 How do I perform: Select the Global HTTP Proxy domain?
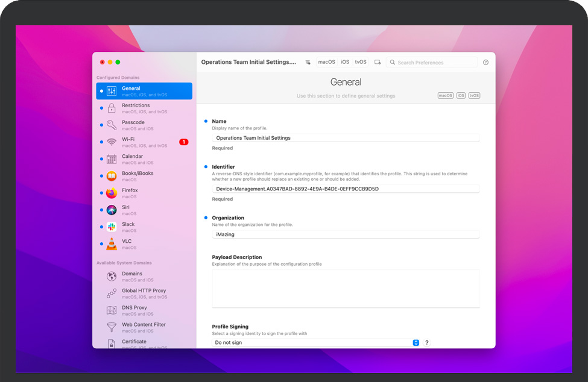click(x=144, y=293)
